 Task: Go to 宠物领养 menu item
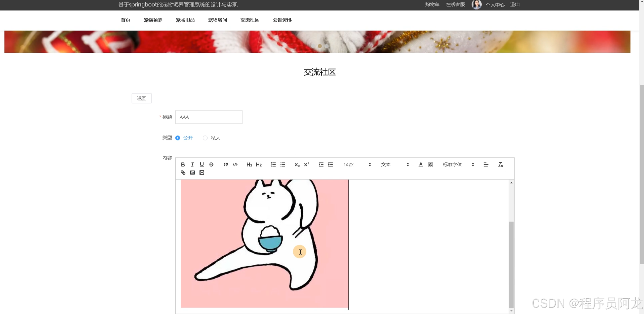(153, 20)
